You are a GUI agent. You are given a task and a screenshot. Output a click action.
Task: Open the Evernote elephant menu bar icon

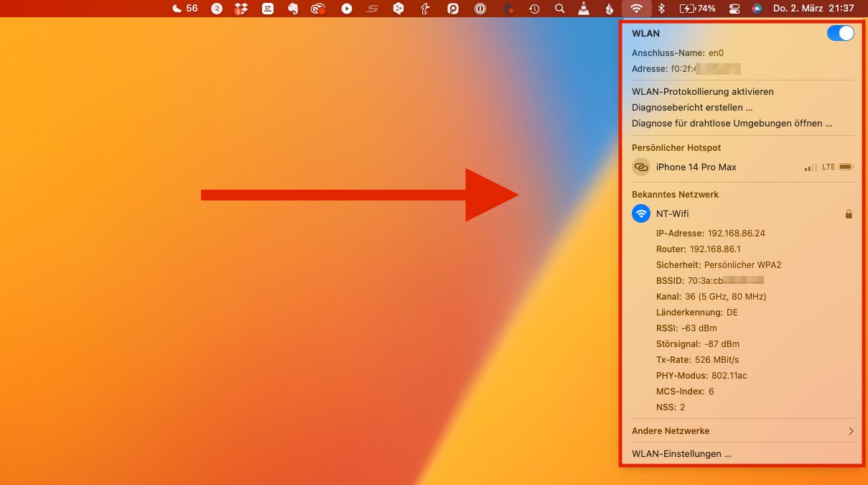coord(292,9)
